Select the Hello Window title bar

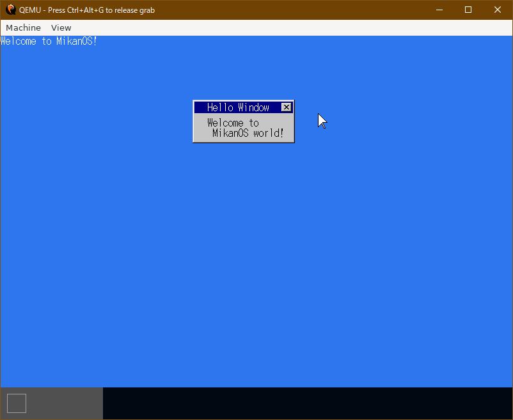244,107
